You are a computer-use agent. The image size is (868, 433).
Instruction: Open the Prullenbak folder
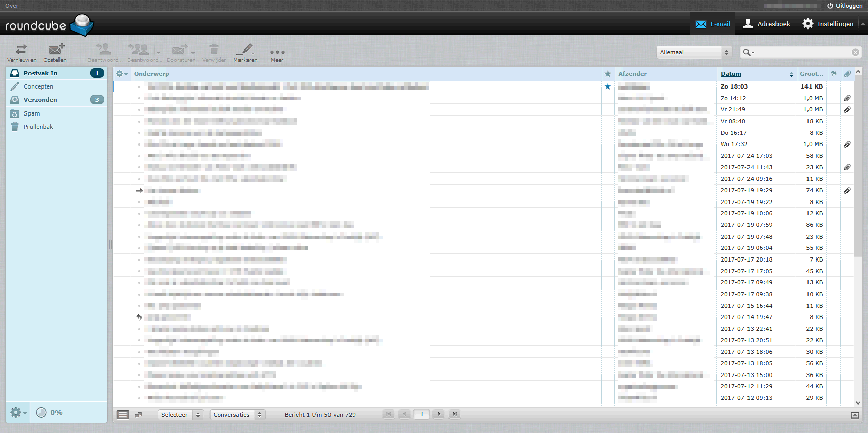(x=39, y=127)
